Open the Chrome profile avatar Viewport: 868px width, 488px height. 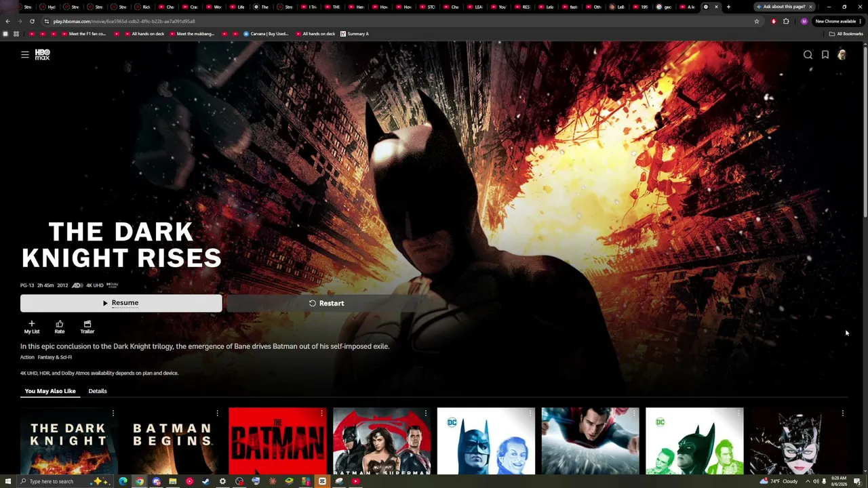coord(804,21)
